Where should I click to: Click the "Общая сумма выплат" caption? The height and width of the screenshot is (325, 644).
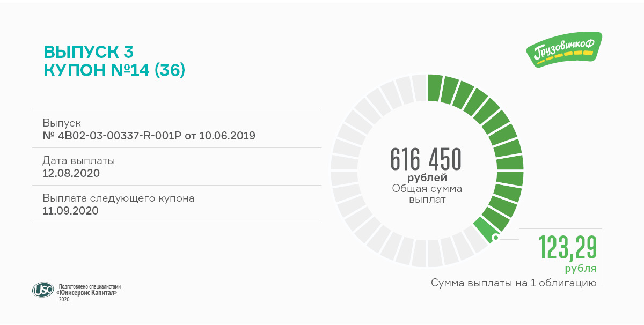427,194
